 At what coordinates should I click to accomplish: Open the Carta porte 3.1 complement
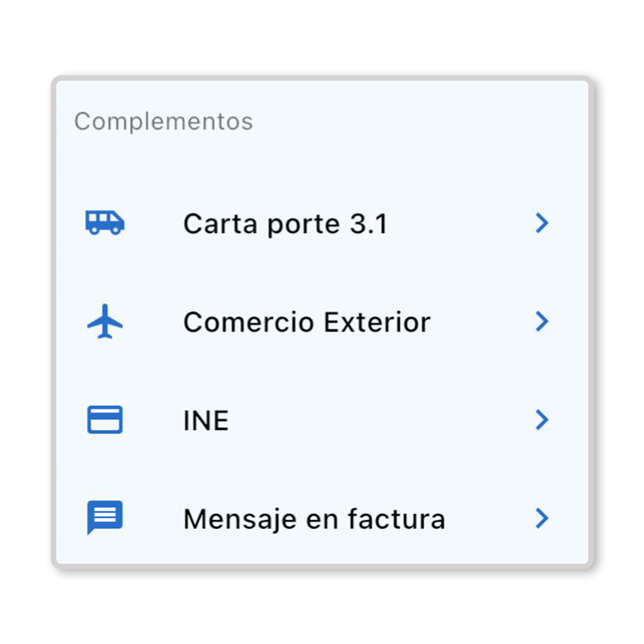(x=285, y=224)
